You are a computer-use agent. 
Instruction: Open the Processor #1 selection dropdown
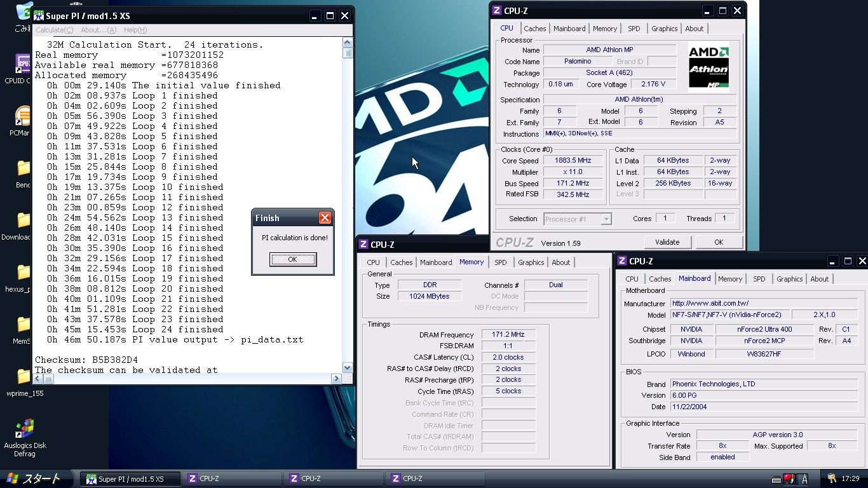point(606,219)
